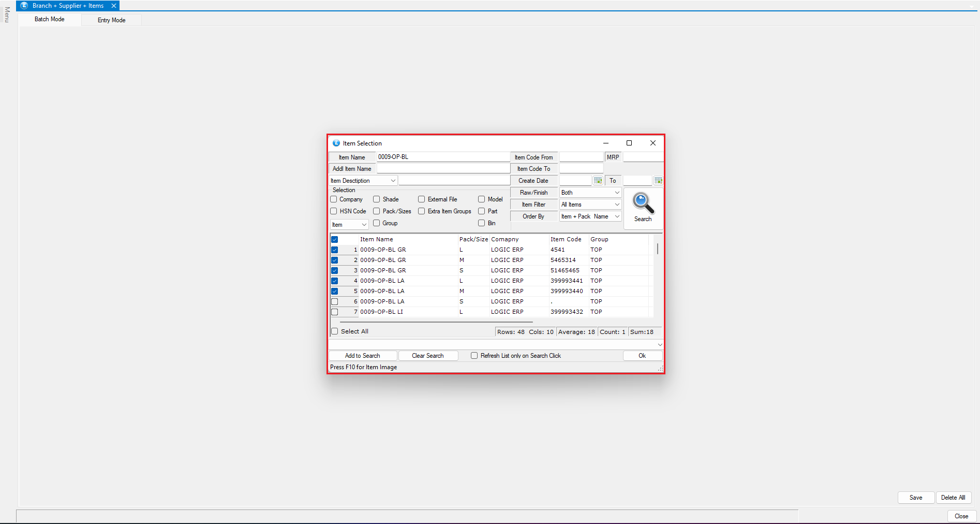Viewport: 980px width, 524px height.
Task: Expand the Order By dropdown
Action: (590, 216)
